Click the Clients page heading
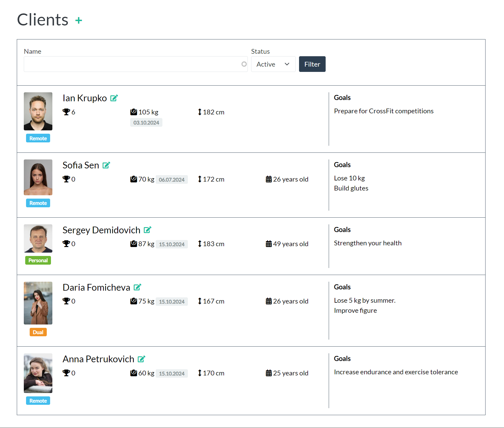This screenshot has height=428, width=504. point(43,20)
